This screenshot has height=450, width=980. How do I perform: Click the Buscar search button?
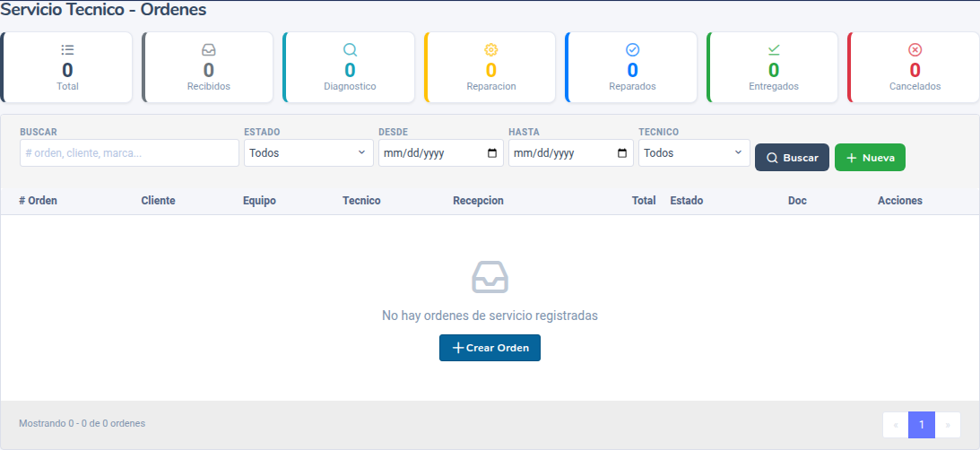(792, 158)
